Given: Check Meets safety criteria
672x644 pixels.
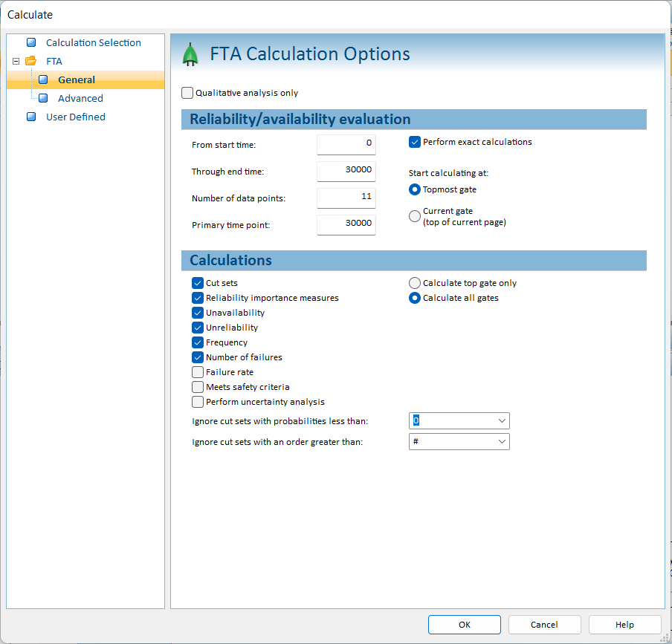Looking at the screenshot, I should pos(198,387).
